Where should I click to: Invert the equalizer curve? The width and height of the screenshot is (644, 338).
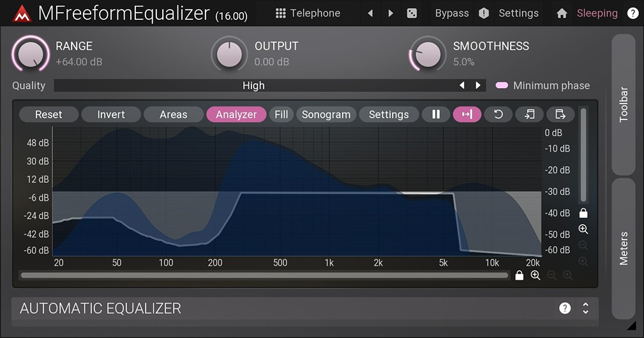coord(111,114)
